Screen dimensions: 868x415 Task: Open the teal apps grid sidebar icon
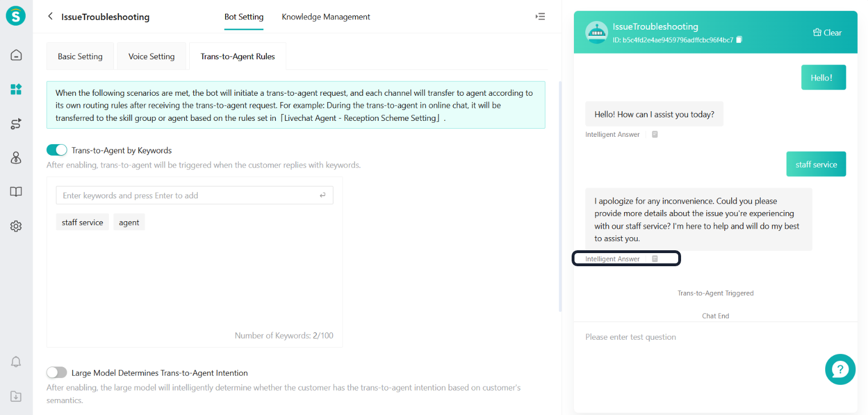pos(16,89)
